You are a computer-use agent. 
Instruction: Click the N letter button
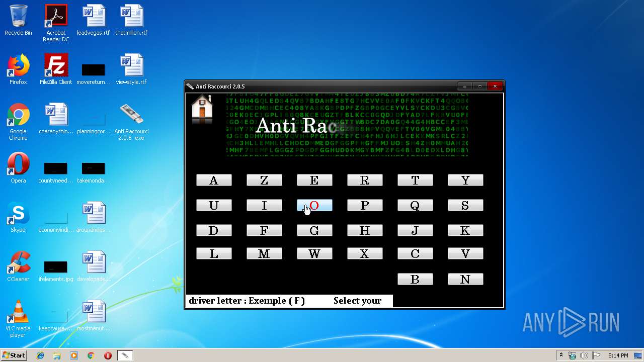click(x=465, y=279)
